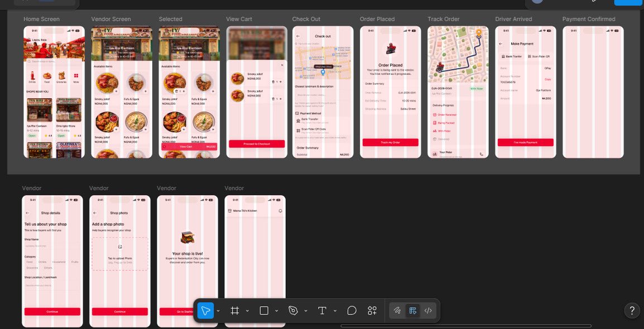The height and width of the screenshot is (329, 644).
Task: Select the Pen tool
Action: 293,311
